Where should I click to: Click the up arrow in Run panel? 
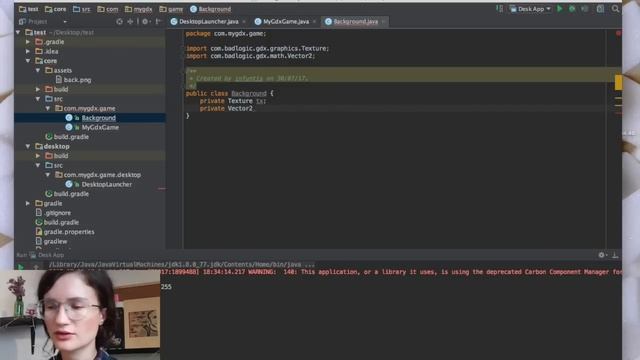[x=36, y=267]
